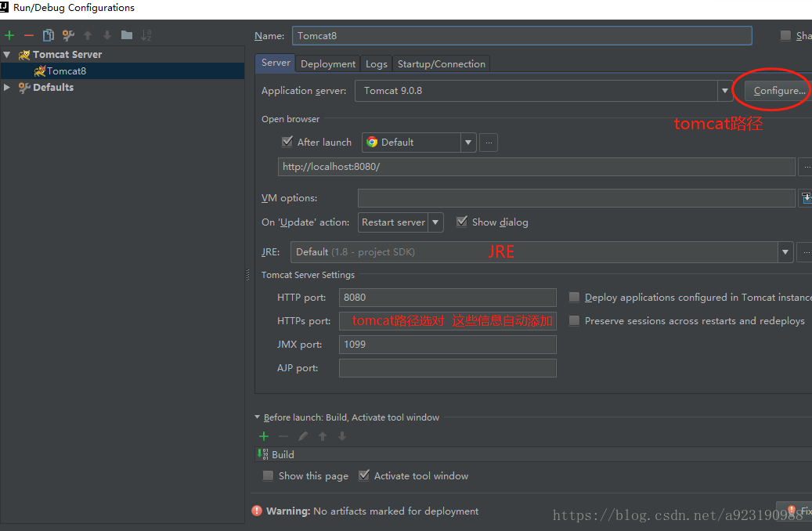This screenshot has height=531, width=812.
Task: Toggle Activate tool window checkbox
Action: pos(364,475)
